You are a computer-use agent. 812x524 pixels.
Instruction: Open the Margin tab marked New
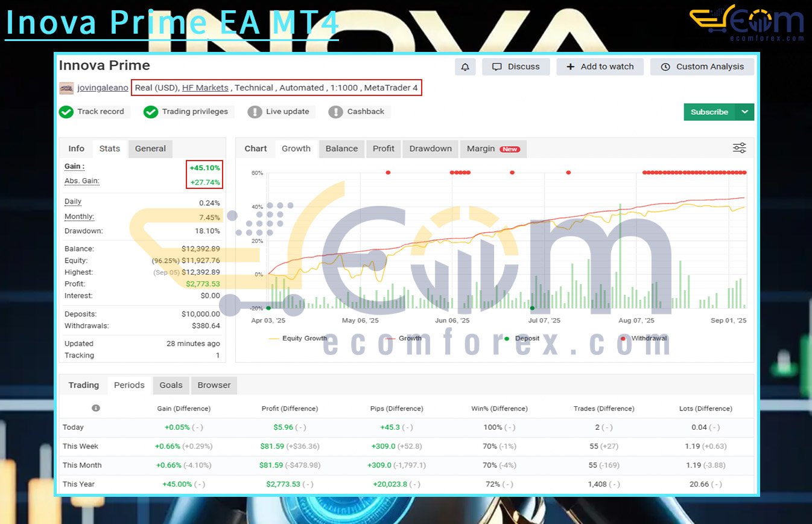(x=493, y=149)
